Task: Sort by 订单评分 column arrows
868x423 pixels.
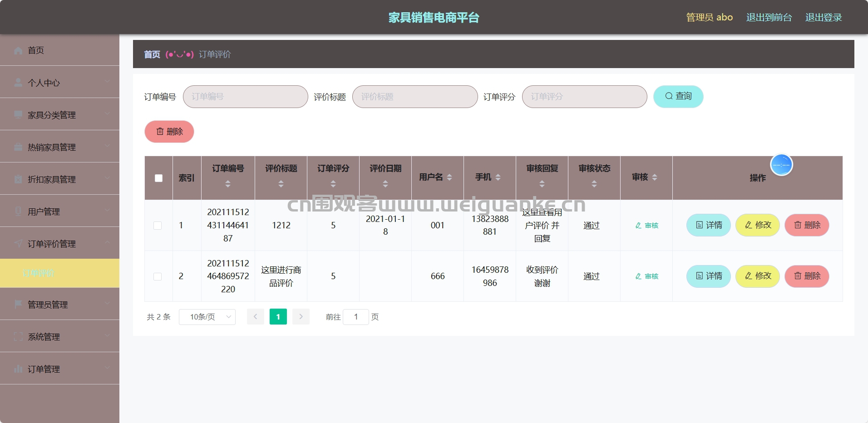Action: (x=333, y=184)
